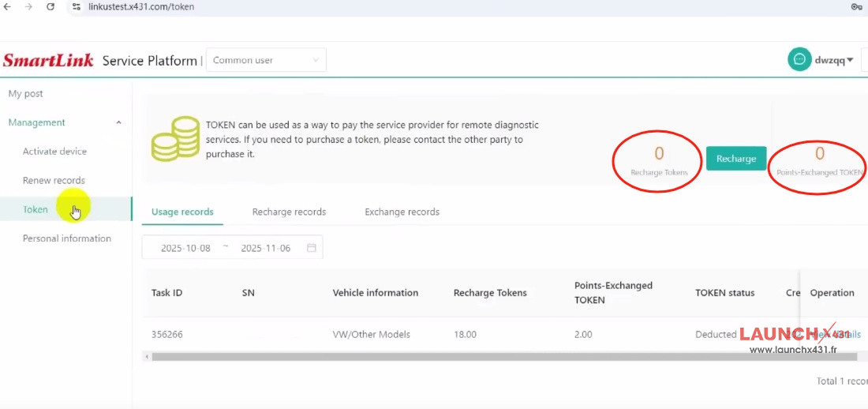Reload the page with the refresh icon

tap(51, 7)
